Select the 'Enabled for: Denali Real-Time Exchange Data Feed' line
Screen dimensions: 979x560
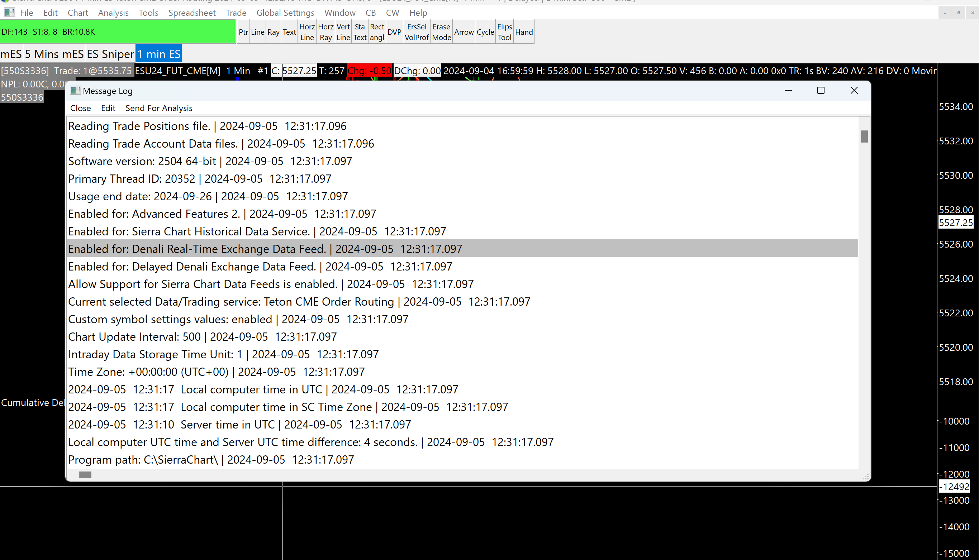[462, 249]
